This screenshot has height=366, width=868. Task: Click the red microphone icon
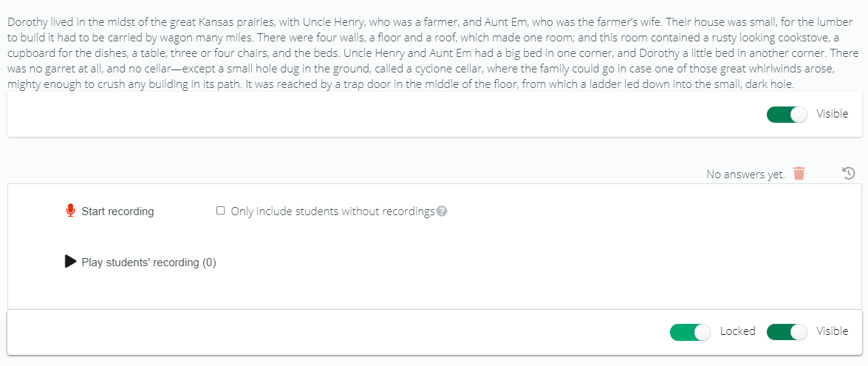69,211
